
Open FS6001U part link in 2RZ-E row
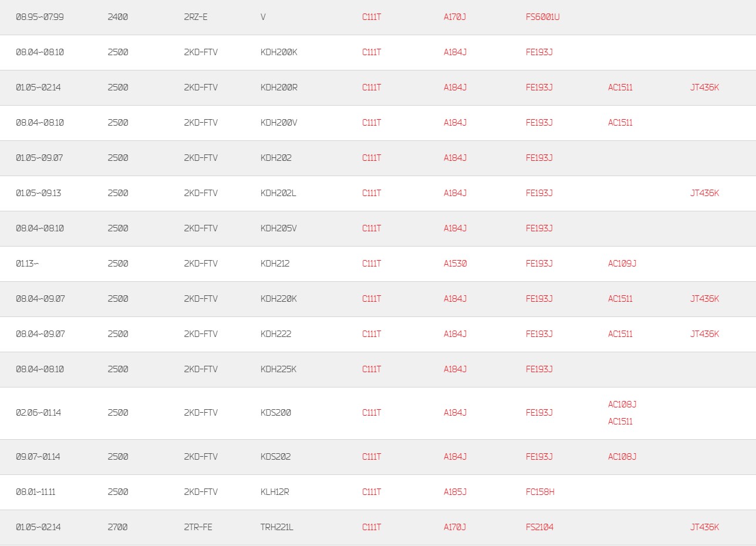click(x=542, y=17)
